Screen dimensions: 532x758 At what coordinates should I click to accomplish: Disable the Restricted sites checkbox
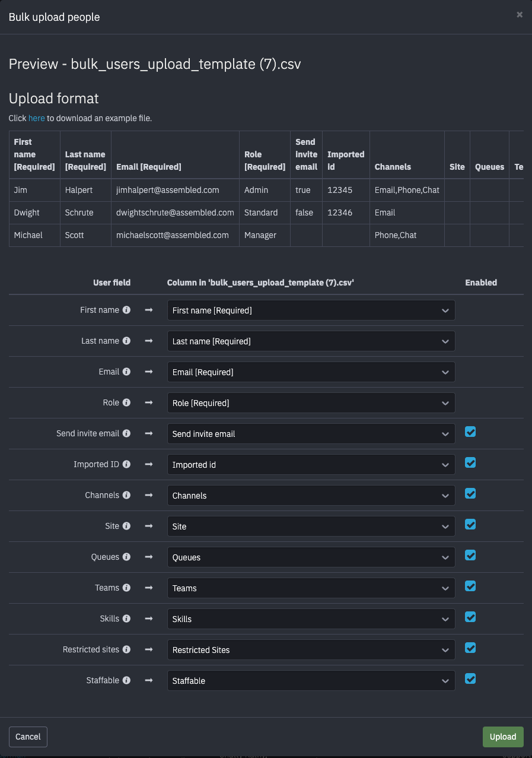pos(470,648)
